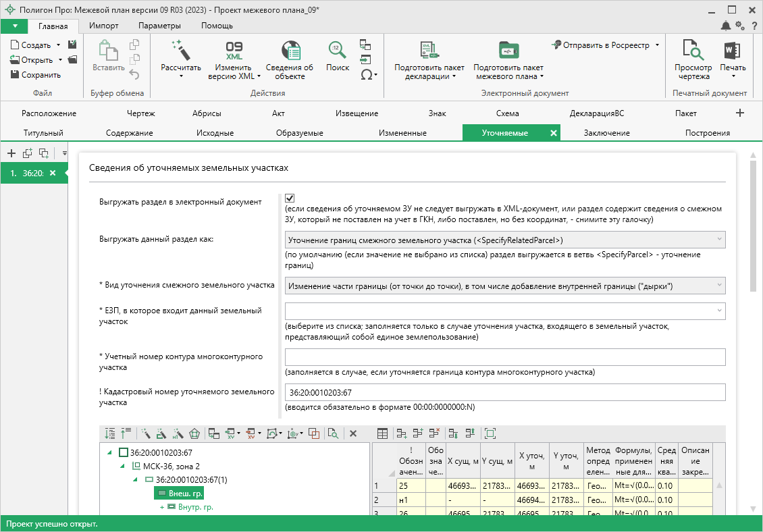Click the Omega special symbol icon
763x532 pixels.
click(367, 74)
